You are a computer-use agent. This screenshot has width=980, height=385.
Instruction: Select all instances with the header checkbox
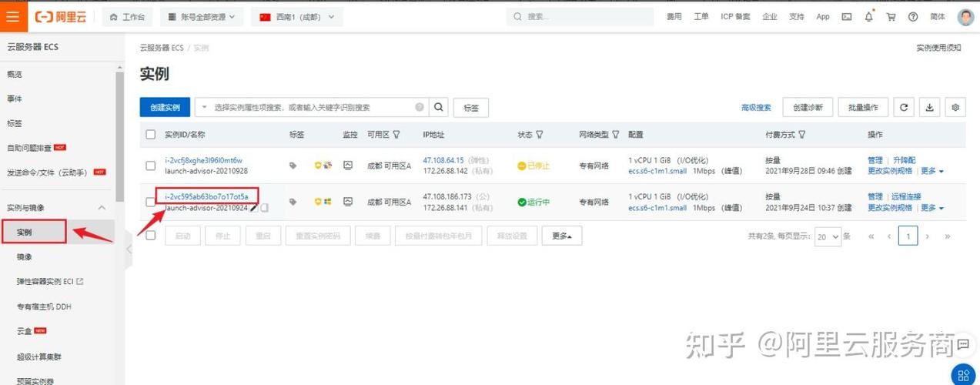pyautogui.click(x=151, y=135)
